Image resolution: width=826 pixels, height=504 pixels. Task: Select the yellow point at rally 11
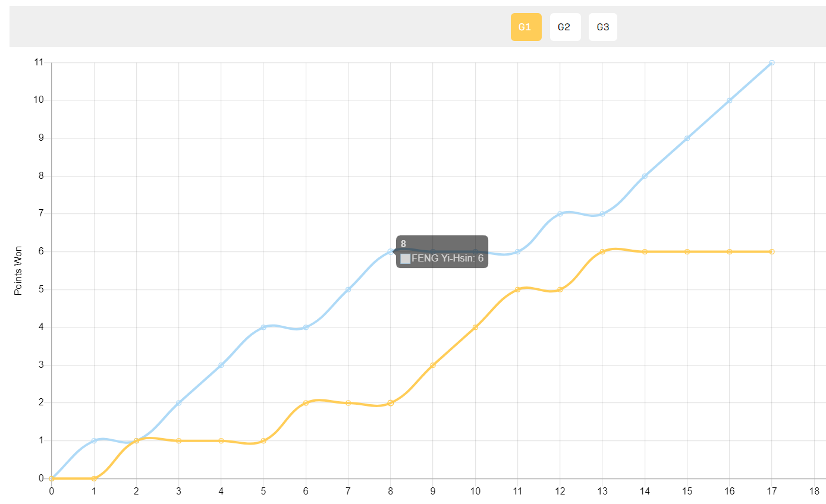click(517, 289)
